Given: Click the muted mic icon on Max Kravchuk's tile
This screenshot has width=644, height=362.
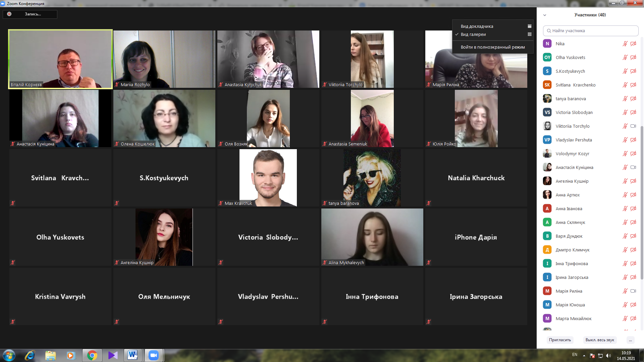Looking at the screenshot, I should pos(221,203).
